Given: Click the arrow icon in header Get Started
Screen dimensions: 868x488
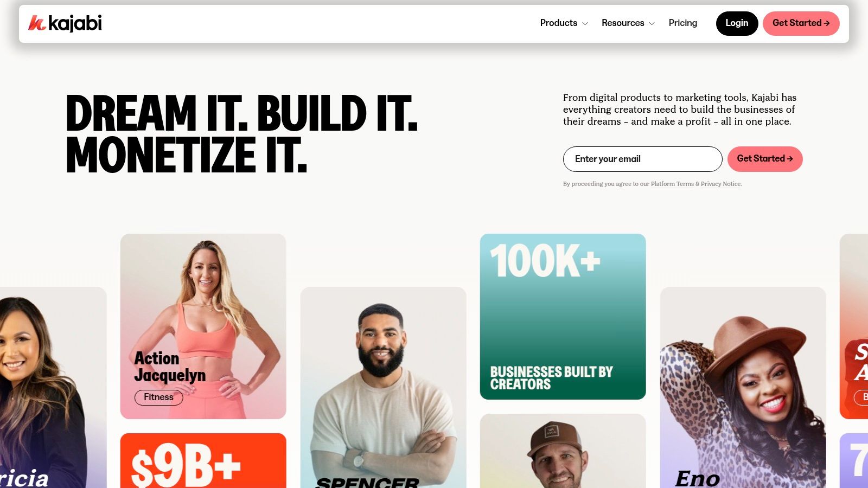Looking at the screenshot, I should tap(826, 23).
